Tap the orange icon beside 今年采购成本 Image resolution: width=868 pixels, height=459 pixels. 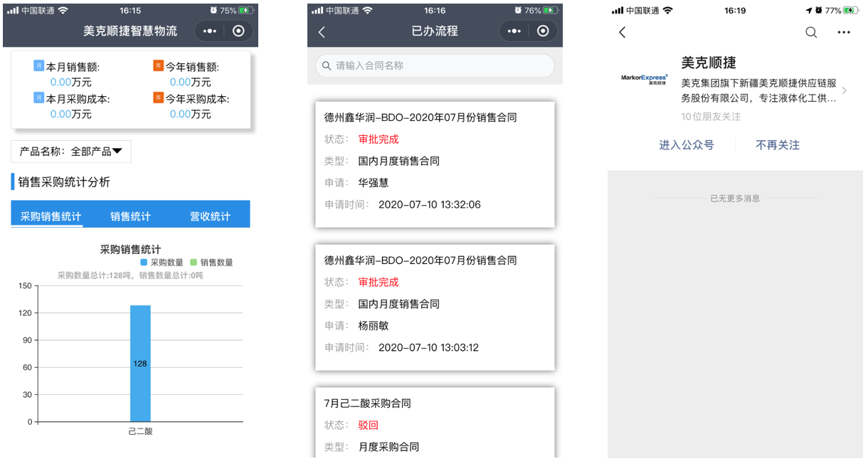[x=158, y=98]
